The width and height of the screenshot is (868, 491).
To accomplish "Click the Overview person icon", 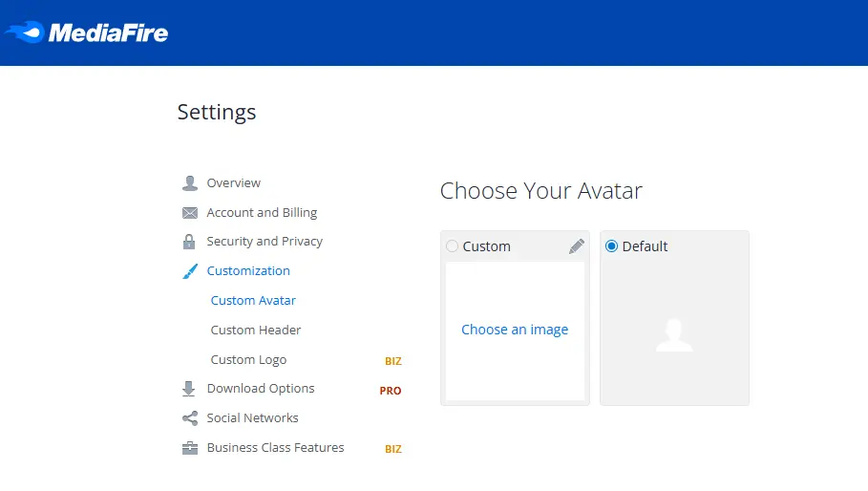I will tap(190, 183).
